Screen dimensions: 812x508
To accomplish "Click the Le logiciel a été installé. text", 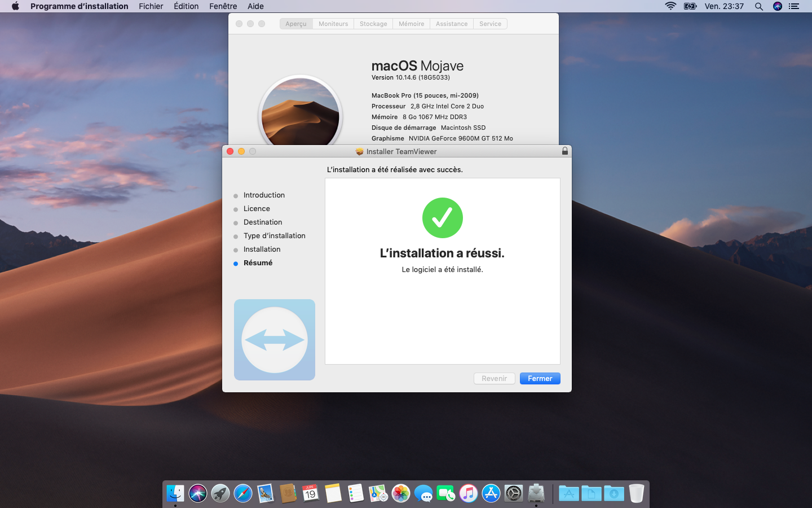I will click(442, 270).
